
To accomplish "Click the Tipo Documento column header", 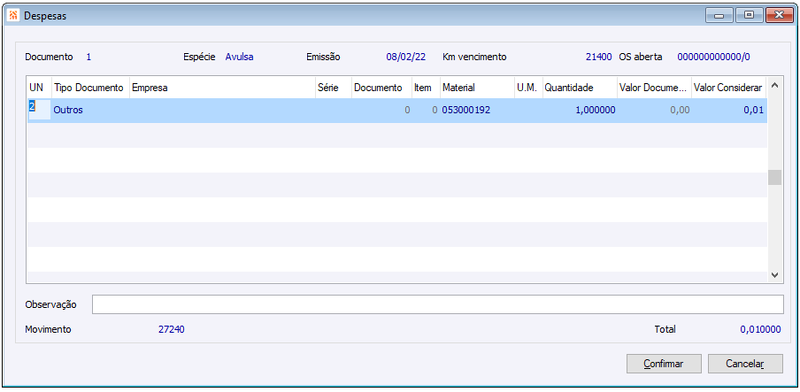I will (x=90, y=88).
